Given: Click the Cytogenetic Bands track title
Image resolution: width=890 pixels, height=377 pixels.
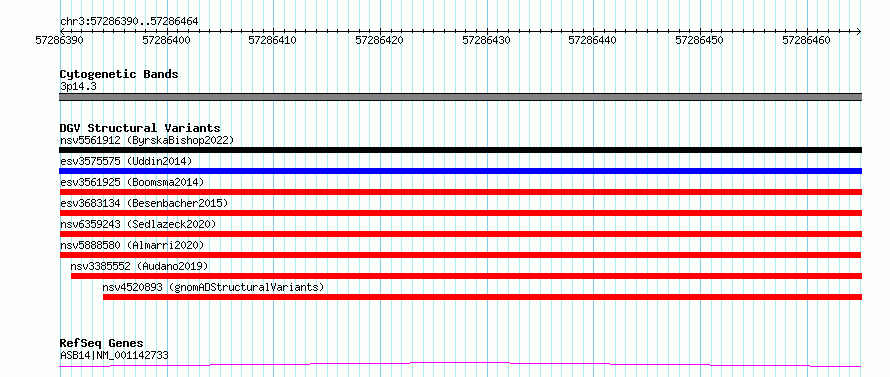Looking at the screenshot, I should click(119, 74).
